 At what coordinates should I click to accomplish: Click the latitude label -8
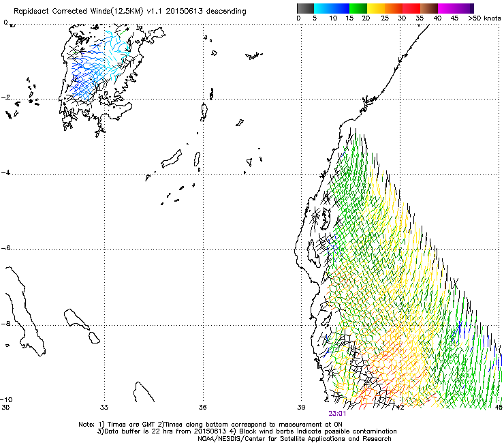(5, 323)
